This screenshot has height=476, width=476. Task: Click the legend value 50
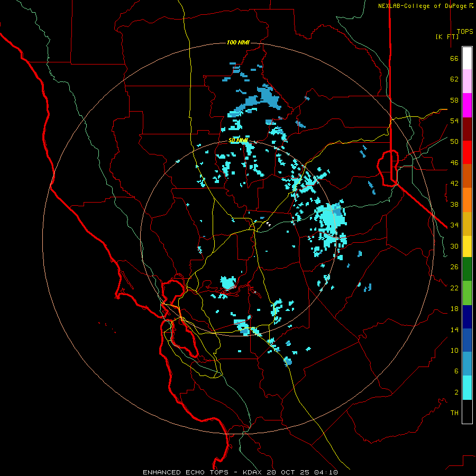click(x=454, y=142)
